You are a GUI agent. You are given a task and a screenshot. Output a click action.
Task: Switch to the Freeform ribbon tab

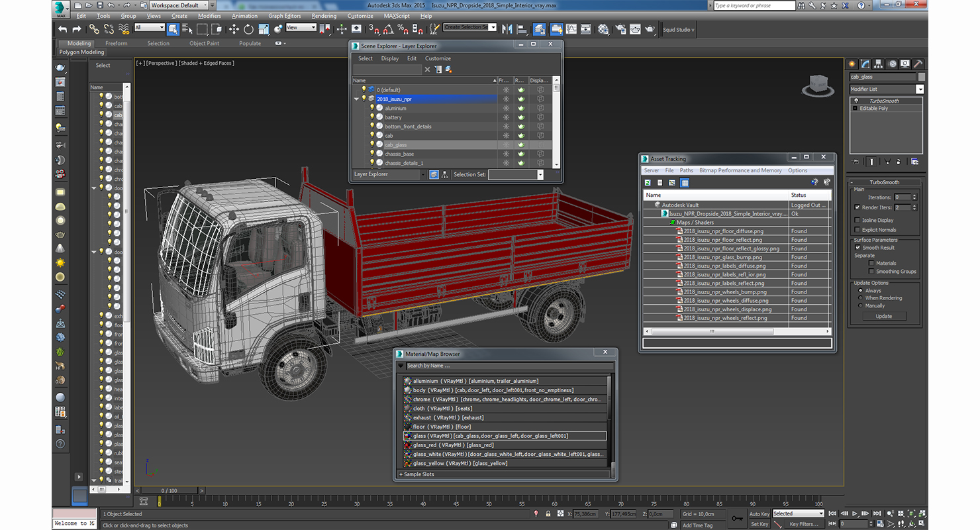pos(116,43)
